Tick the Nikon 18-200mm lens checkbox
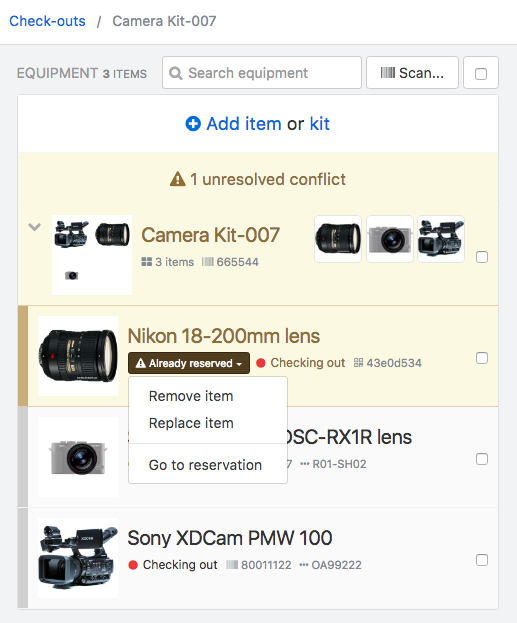The height and width of the screenshot is (623, 517). [x=482, y=358]
